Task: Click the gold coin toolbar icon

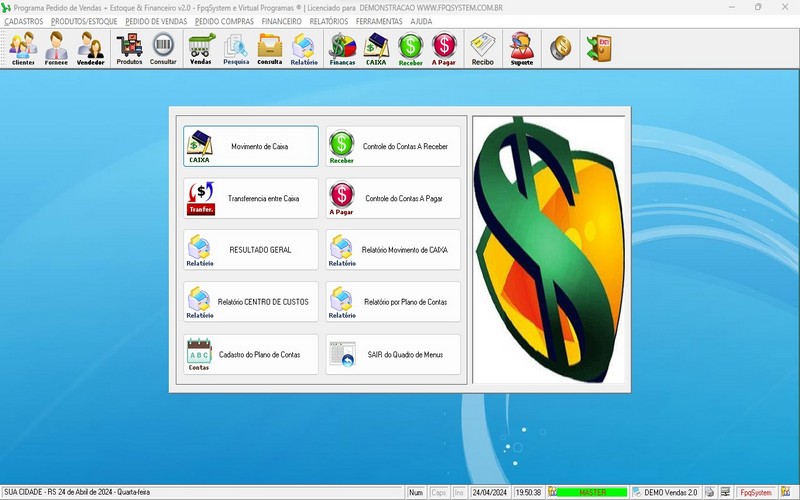Action: (561, 47)
